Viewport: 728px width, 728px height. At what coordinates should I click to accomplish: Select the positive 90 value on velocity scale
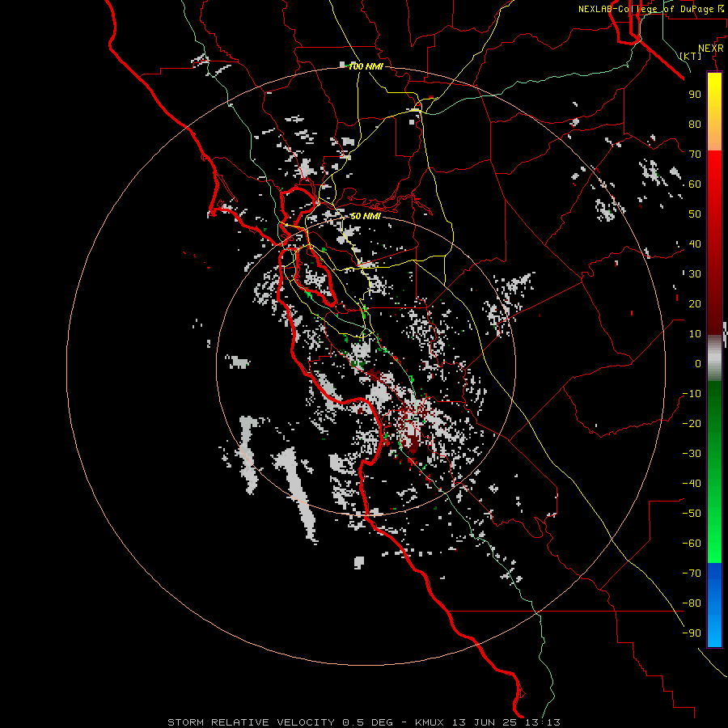(x=695, y=95)
